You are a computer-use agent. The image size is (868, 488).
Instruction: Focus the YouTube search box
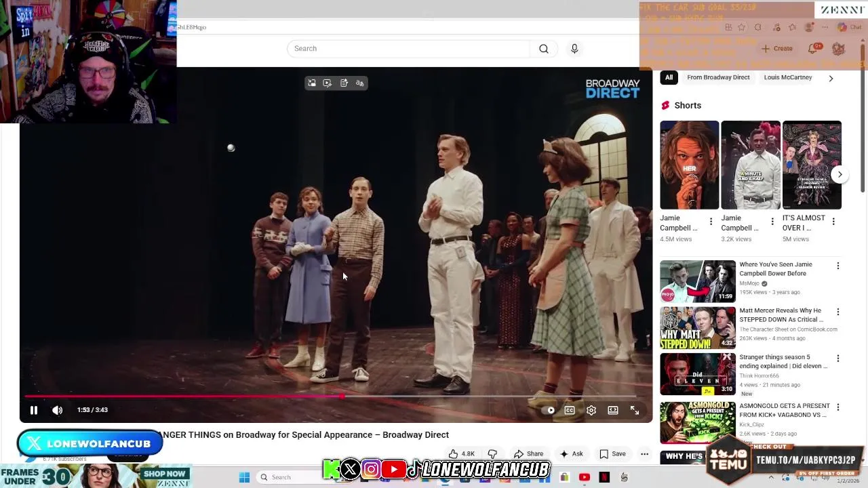click(x=408, y=49)
